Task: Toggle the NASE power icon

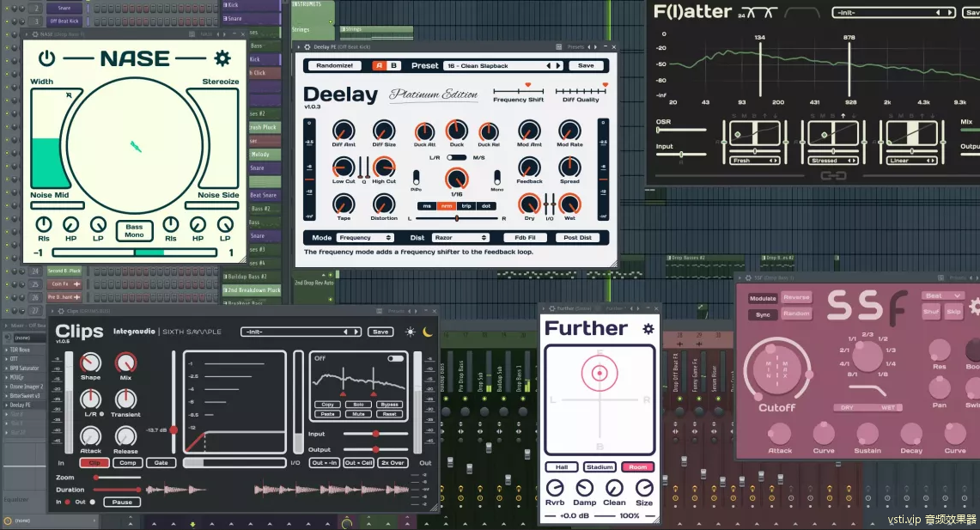Action: [x=47, y=58]
